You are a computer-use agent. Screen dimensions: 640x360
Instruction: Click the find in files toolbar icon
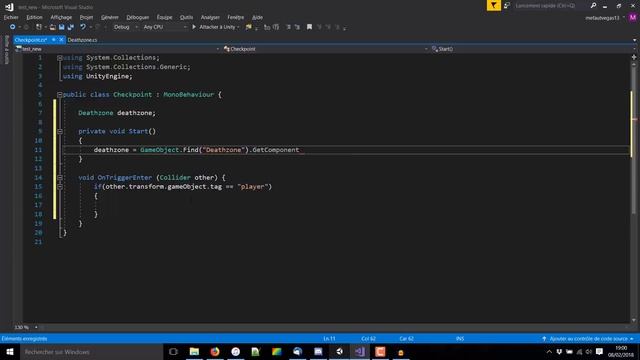pos(249,27)
